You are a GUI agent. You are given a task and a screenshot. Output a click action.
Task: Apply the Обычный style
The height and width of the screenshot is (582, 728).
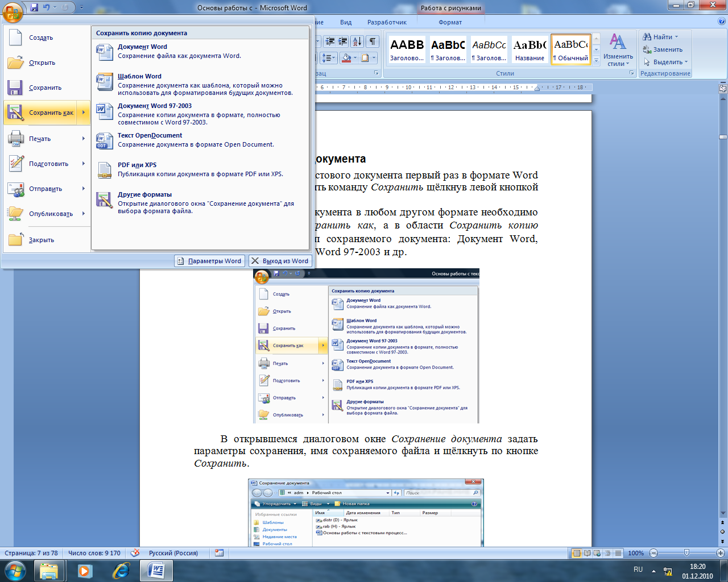571,49
